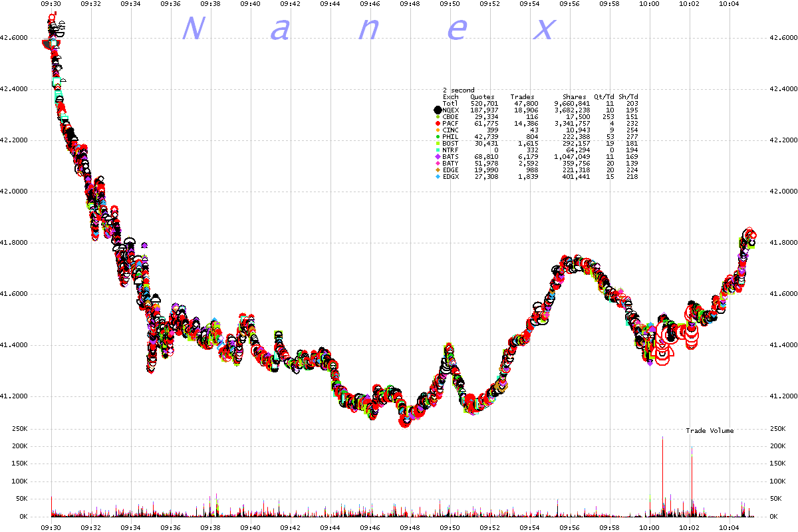The width and height of the screenshot is (798, 532).
Task: Click PACF trades value "14,386"
Action: point(527,124)
